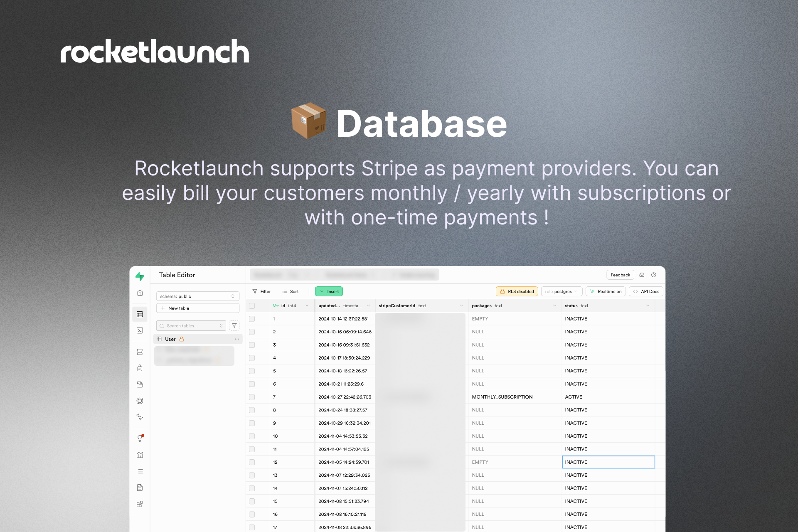Check the checkbox for row id 1

tap(252, 319)
